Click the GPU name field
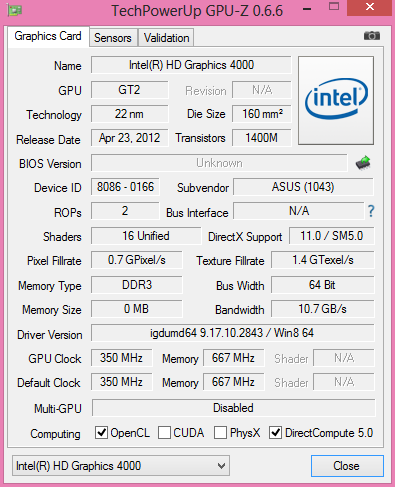 [191, 65]
